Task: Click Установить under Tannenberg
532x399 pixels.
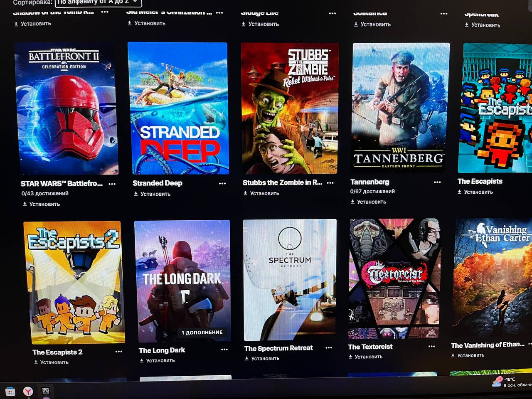Action: [368, 202]
